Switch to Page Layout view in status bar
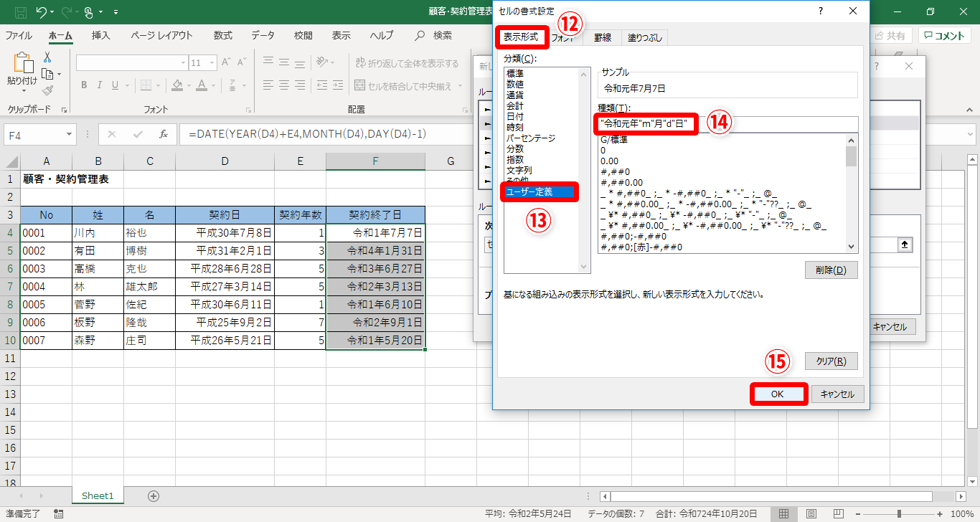 [x=811, y=514]
